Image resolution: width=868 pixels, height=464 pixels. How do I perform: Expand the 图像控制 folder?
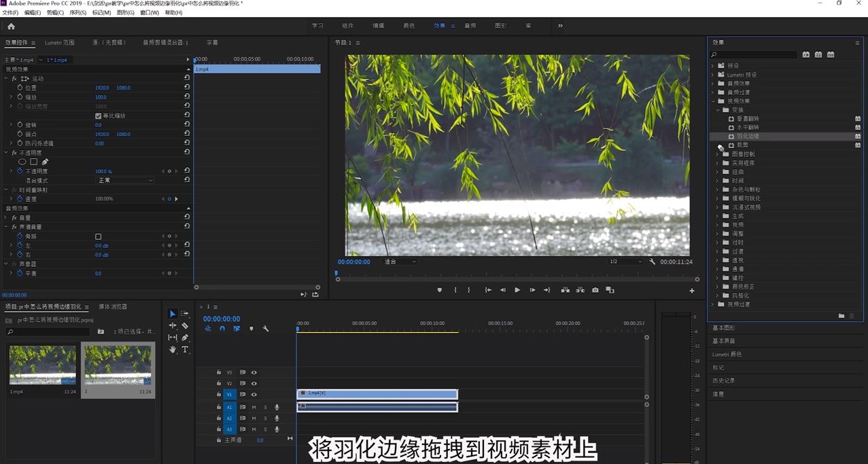(x=717, y=154)
